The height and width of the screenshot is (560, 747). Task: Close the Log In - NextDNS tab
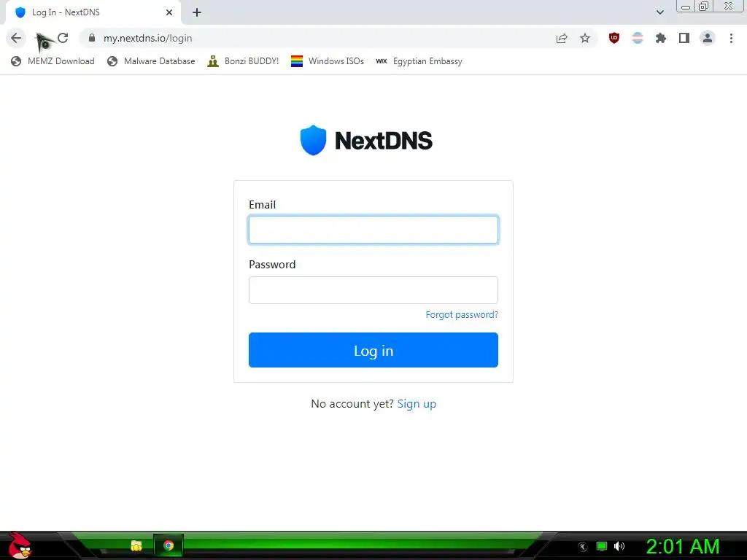click(x=169, y=12)
